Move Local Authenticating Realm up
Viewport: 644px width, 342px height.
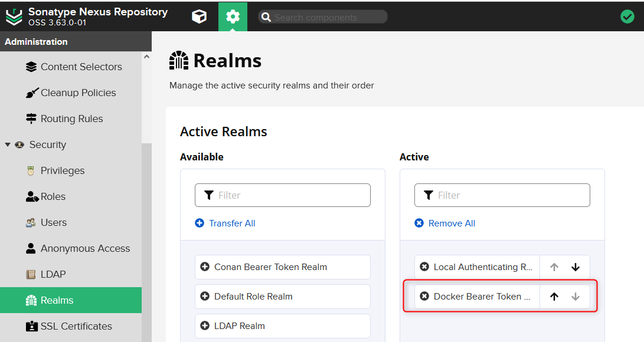(x=554, y=267)
